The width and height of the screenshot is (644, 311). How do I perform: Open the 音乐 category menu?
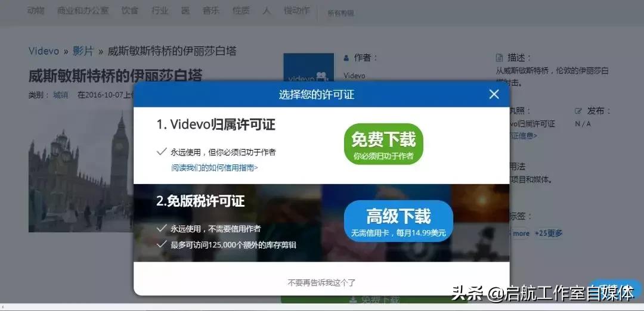(x=211, y=10)
